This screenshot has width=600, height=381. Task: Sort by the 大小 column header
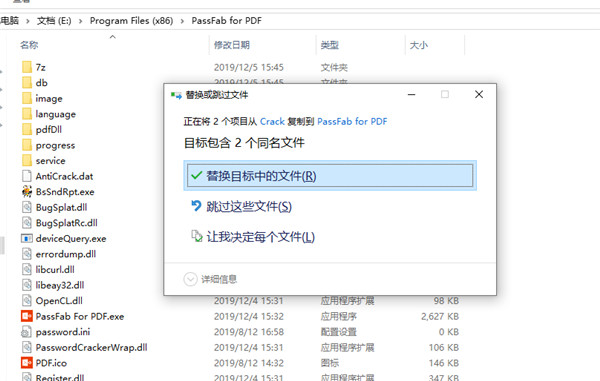(x=419, y=45)
